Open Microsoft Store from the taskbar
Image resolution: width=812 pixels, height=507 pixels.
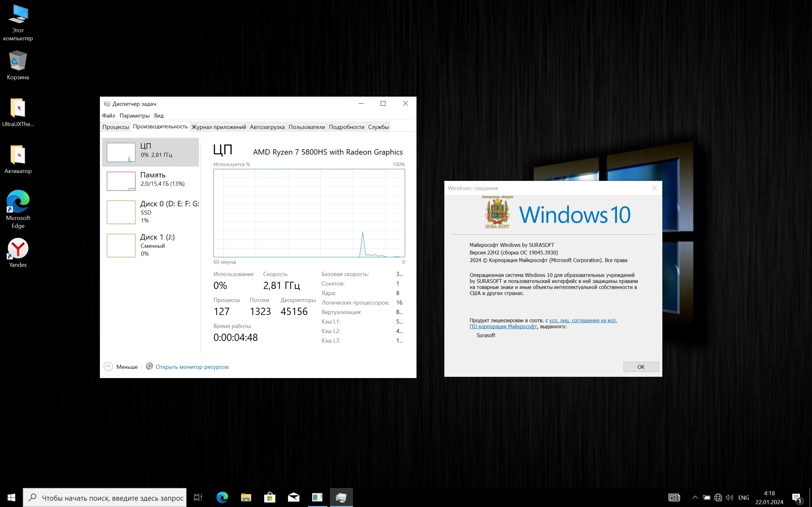click(269, 497)
